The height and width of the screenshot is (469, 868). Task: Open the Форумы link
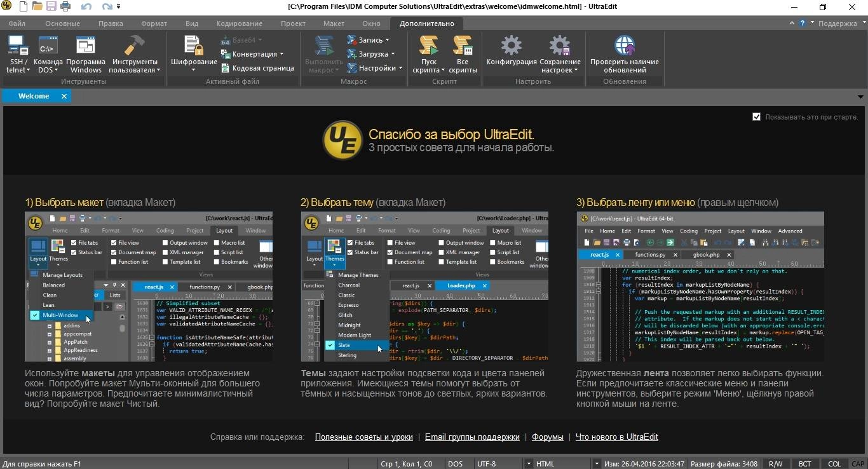[548, 437]
